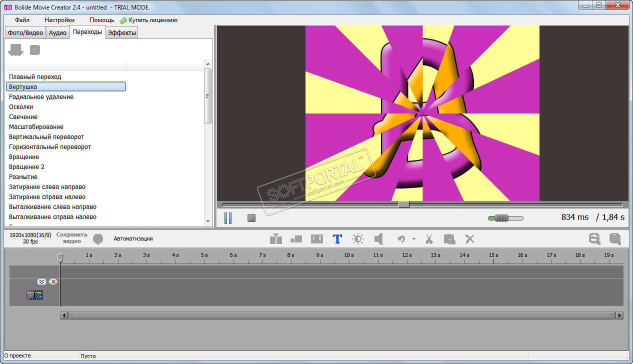This screenshot has width=633, height=364.
Task: Open brightness adjustment sun icon
Action: [x=358, y=239]
